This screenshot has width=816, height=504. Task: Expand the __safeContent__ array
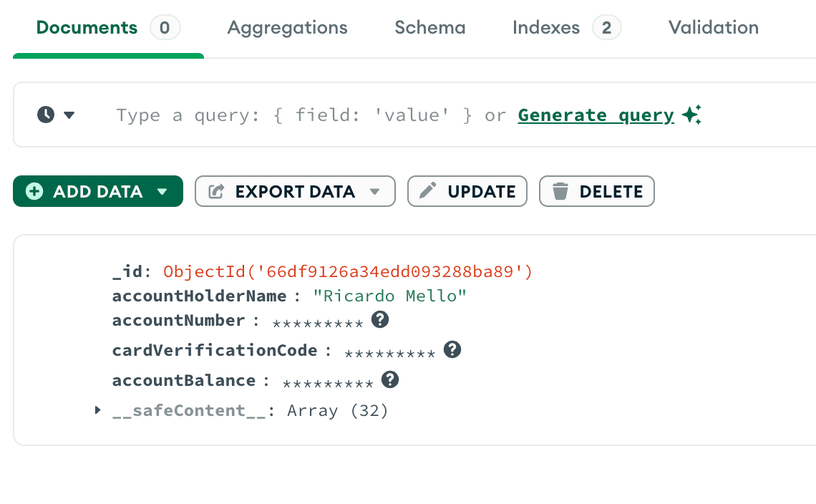98,410
